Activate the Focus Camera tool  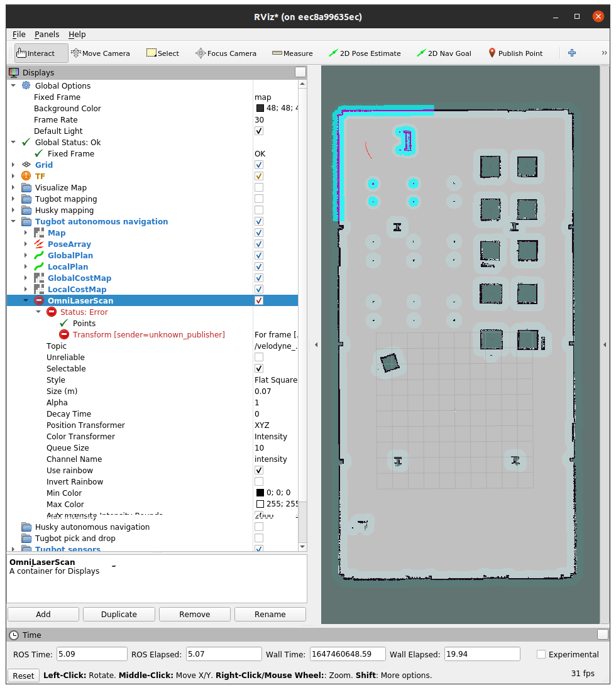click(x=226, y=53)
